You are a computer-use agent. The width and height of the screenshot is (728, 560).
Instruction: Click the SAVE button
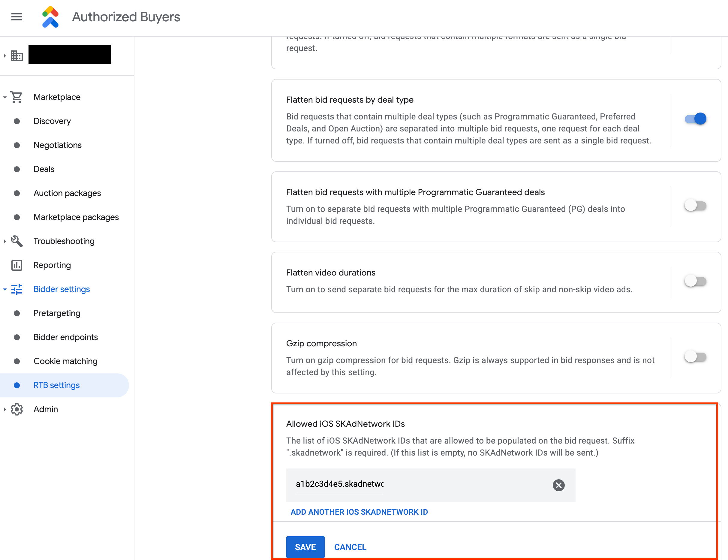[x=305, y=547]
